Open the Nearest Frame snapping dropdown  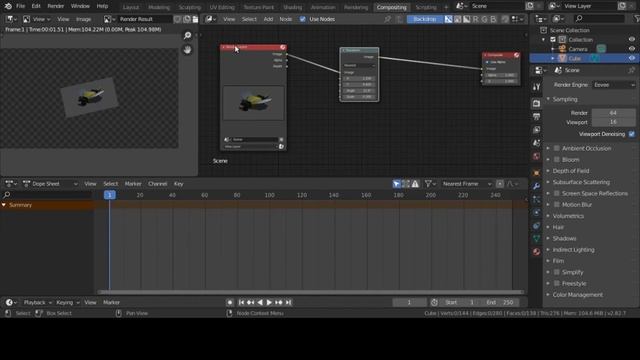[x=467, y=184]
